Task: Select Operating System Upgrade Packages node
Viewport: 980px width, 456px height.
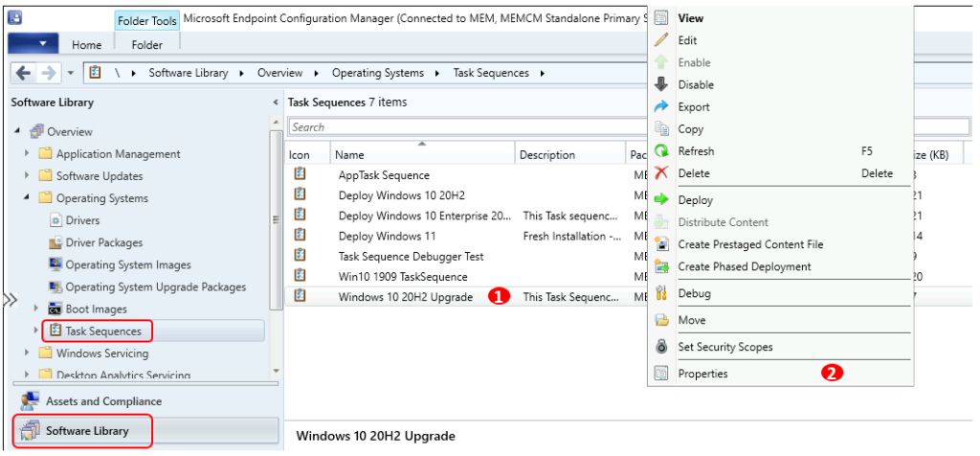Action: point(156,287)
